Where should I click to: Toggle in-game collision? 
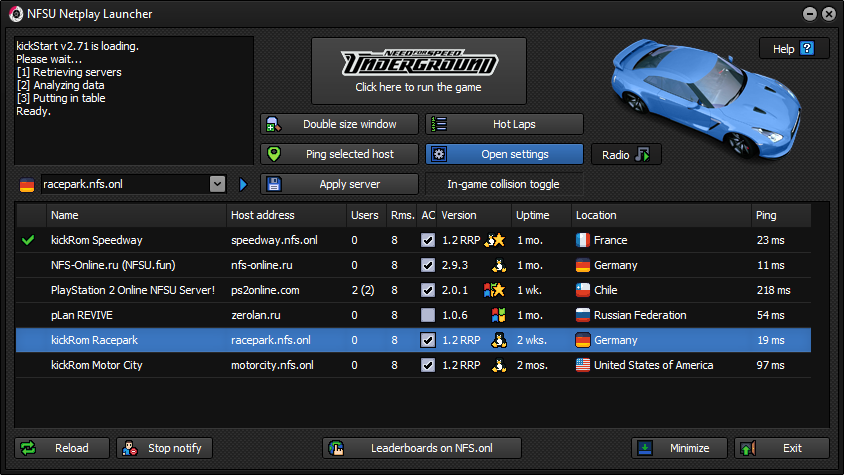[504, 184]
